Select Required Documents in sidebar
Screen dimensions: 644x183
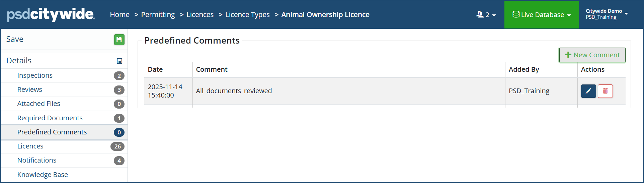click(x=50, y=118)
